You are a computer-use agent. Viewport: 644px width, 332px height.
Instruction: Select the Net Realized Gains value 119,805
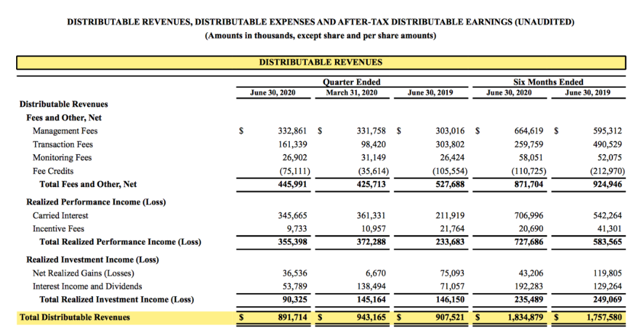[608, 273]
